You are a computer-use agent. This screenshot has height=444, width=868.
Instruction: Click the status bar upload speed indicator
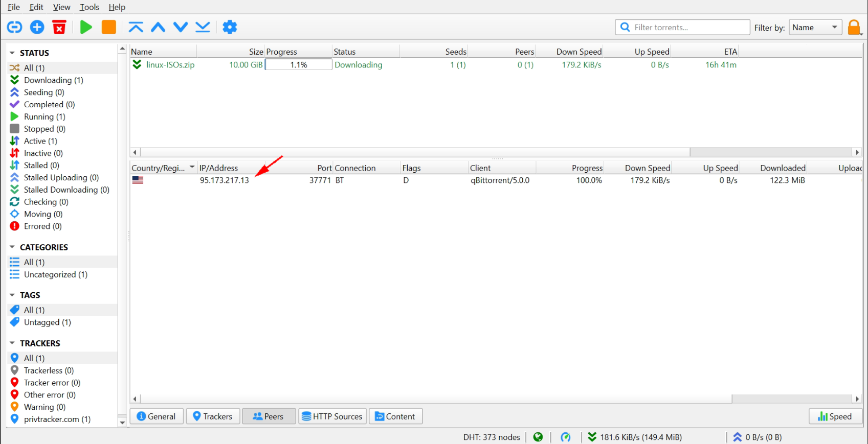pyautogui.click(x=757, y=437)
